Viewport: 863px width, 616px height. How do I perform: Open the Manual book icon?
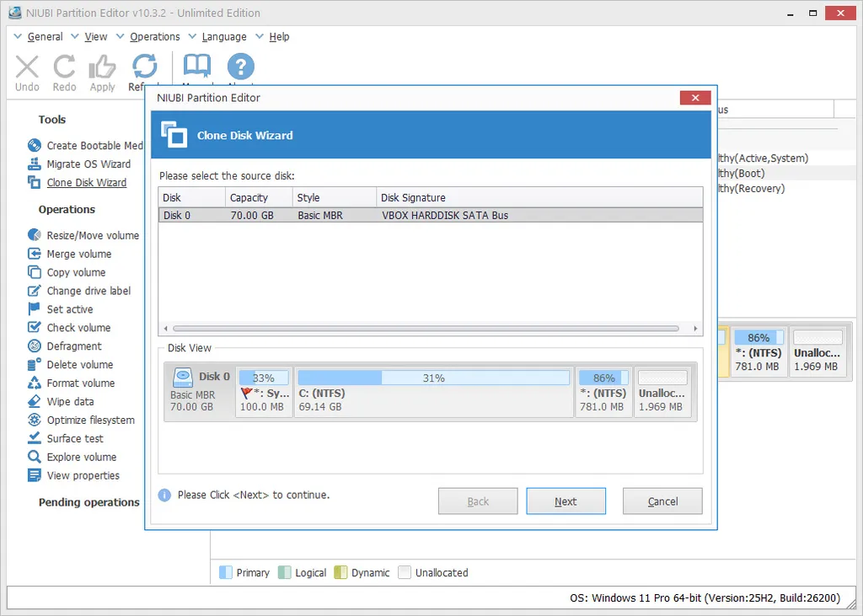[196, 66]
